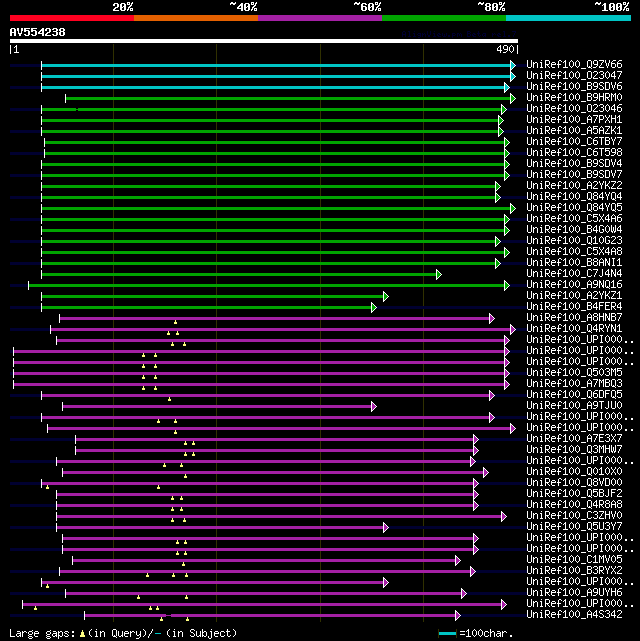Image resolution: width=640 pixels, height=641 pixels.
Task: Open the UniRef100_B9HRM0 hit
Action: 574,97
